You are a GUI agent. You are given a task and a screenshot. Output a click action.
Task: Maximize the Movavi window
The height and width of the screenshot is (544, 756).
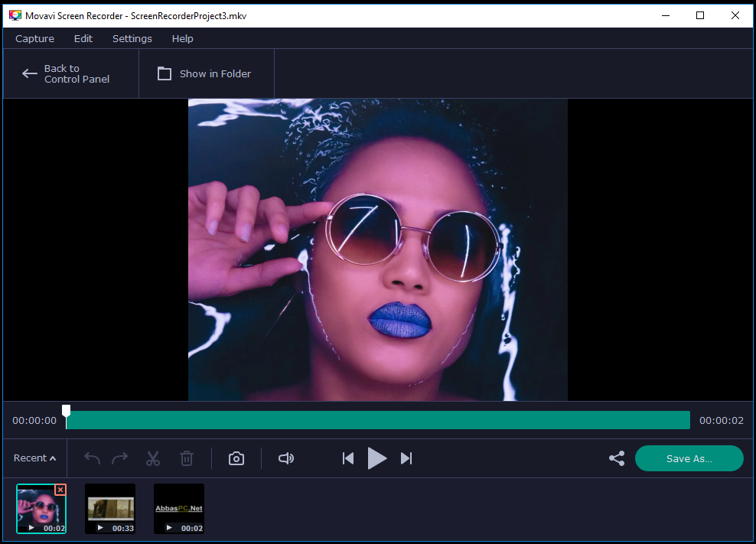(700, 15)
